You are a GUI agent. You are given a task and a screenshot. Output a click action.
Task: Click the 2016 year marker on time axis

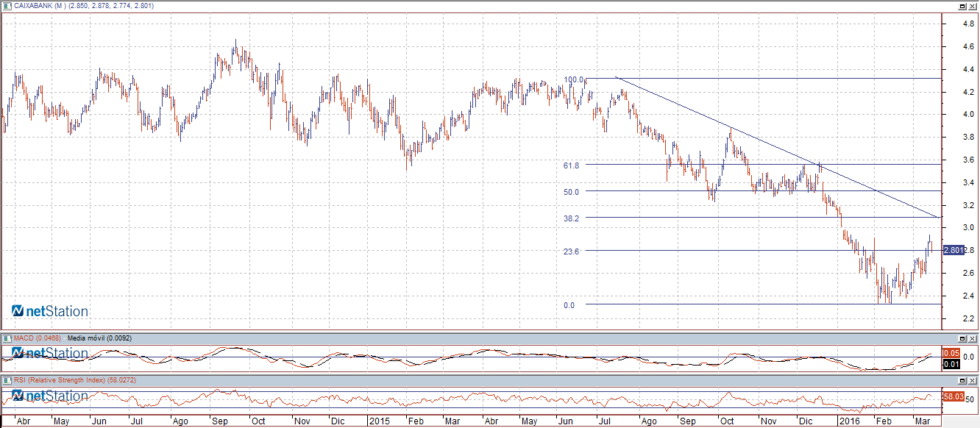(851, 422)
